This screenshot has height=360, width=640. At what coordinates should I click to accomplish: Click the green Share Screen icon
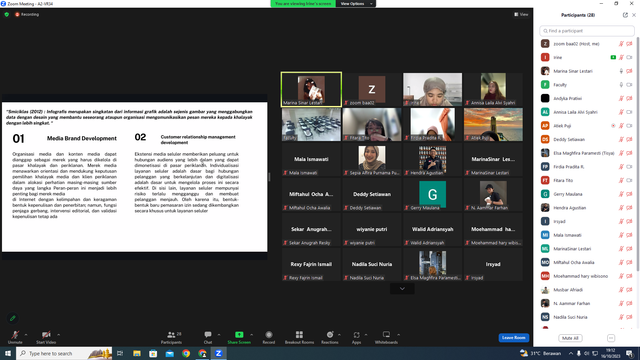[x=239, y=335]
